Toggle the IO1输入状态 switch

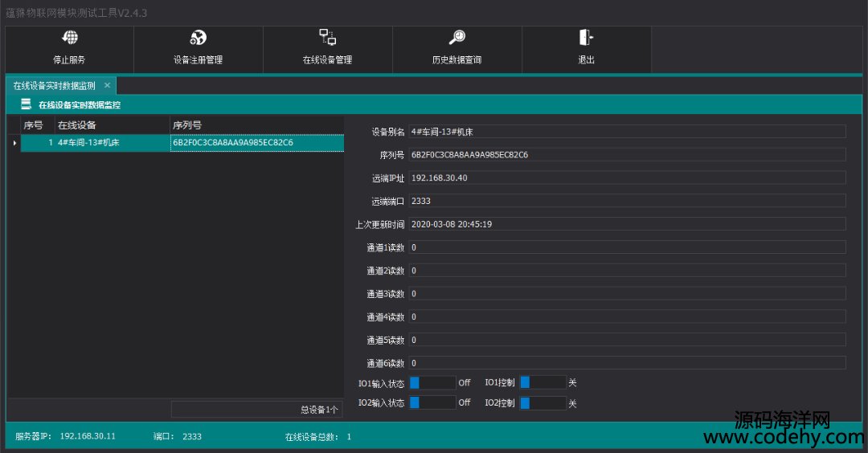pyautogui.click(x=432, y=382)
